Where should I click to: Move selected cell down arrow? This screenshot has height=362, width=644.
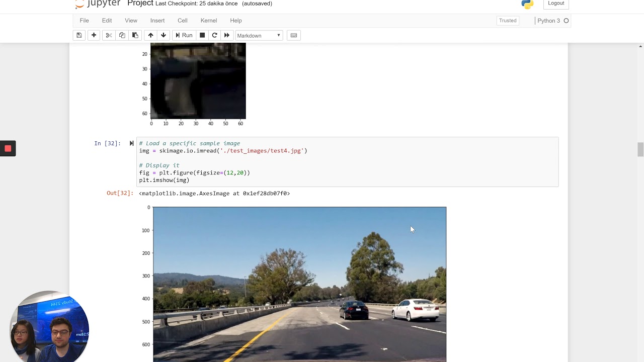(164, 35)
